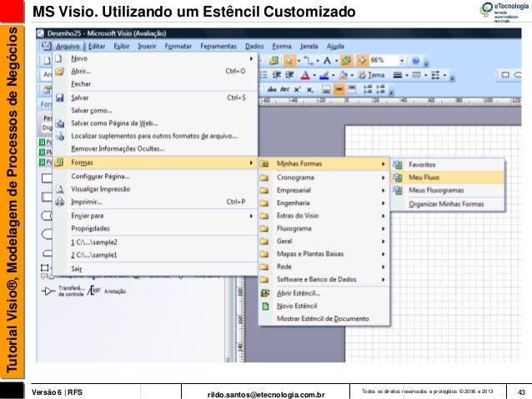Open the Dados menu
This screenshot has width=532, height=399.
[254, 47]
